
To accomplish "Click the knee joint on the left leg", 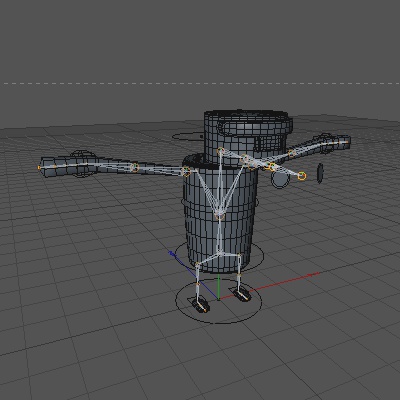I will coord(198,284).
